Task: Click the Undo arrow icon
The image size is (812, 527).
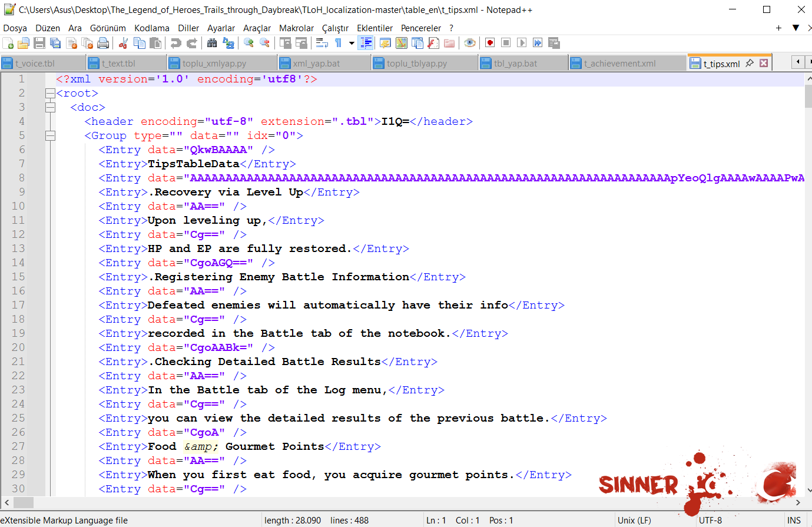Action: pyautogui.click(x=175, y=43)
